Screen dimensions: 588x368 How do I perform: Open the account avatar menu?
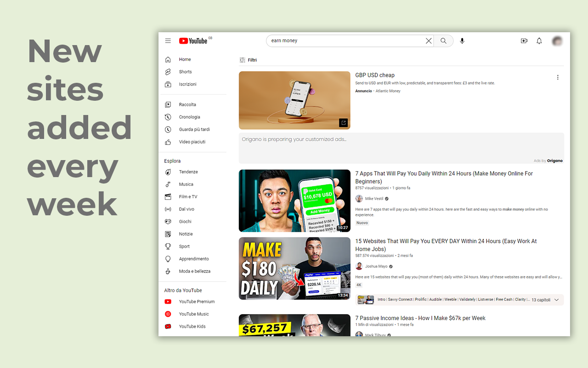[557, 41]
